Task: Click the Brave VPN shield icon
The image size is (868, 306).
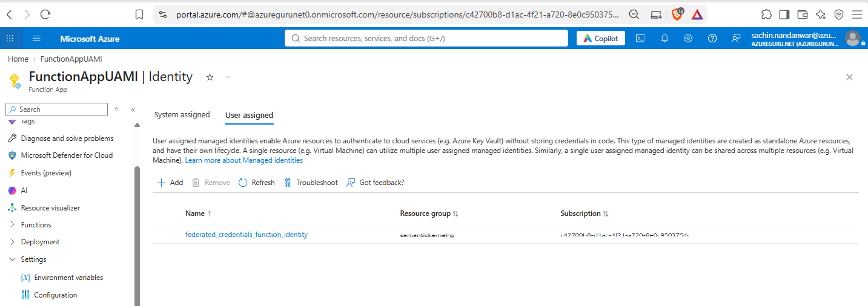Action: coord(839,14)
